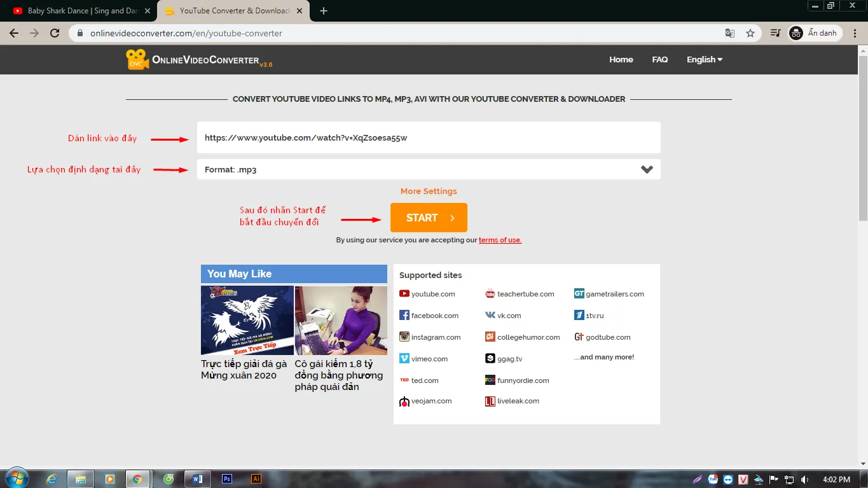Open Windows Explorer folder in taskbar
Image resolution: width=868 pixels, height=488 pixels.
[x=81, y=479]
